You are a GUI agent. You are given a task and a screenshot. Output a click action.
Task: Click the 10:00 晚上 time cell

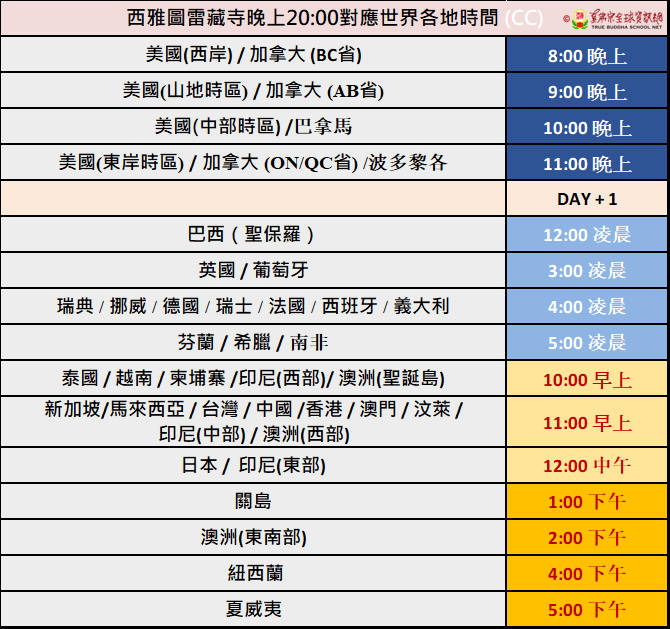587,128
